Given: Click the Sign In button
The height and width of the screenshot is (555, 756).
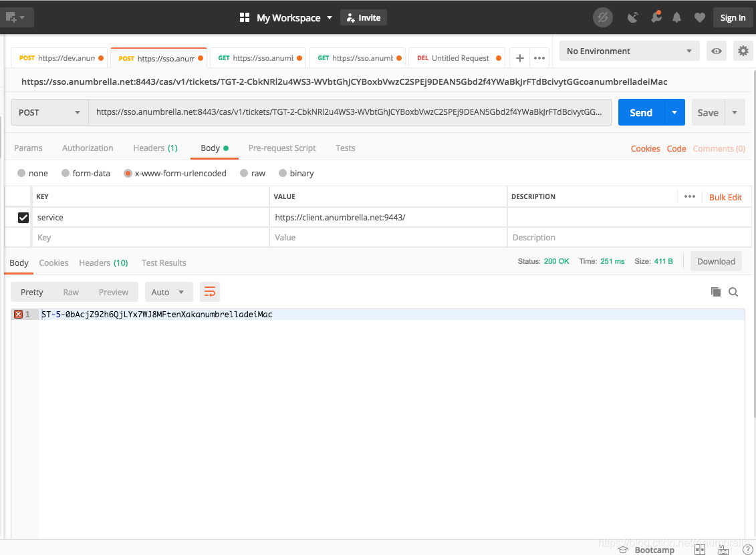Looking at the screenshot, I should pos(733,18).
